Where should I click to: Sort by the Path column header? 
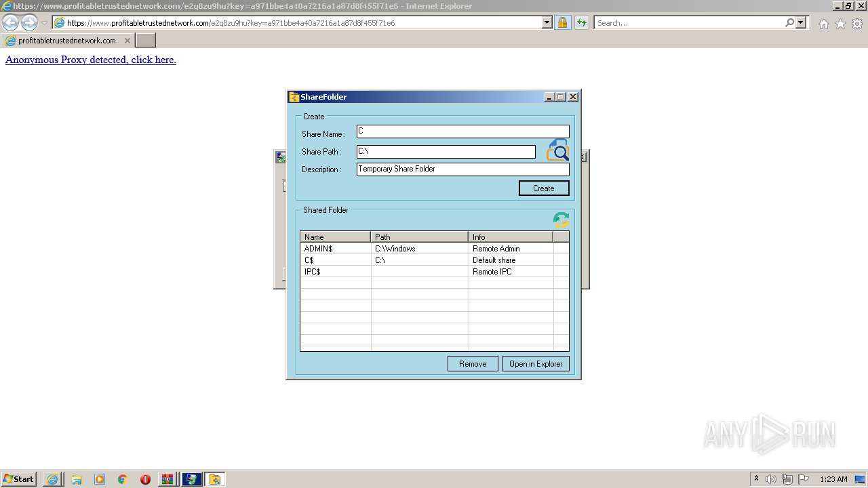click(x=420, y=237)
